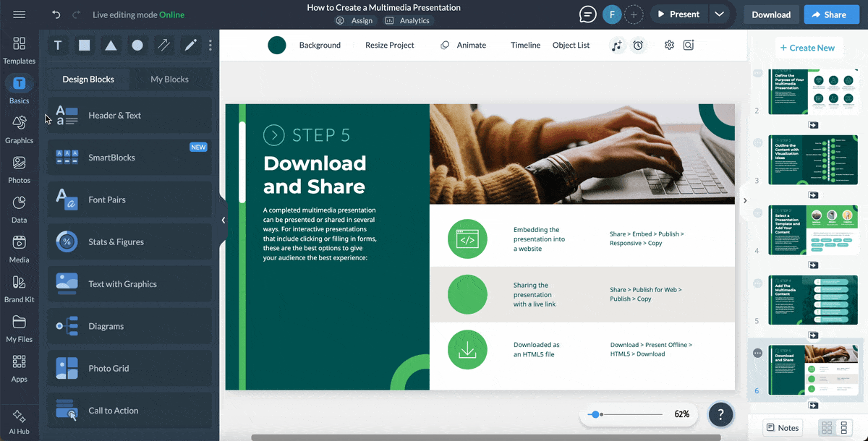This screenshot has height=441, width=868.
Task: Click the Share button
Action: pyautogui.click(x=832, y=14)
